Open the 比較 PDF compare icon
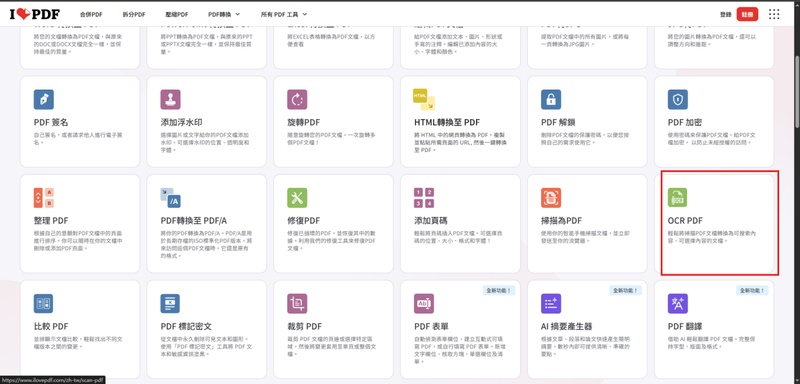 click(x=44, y=303)
